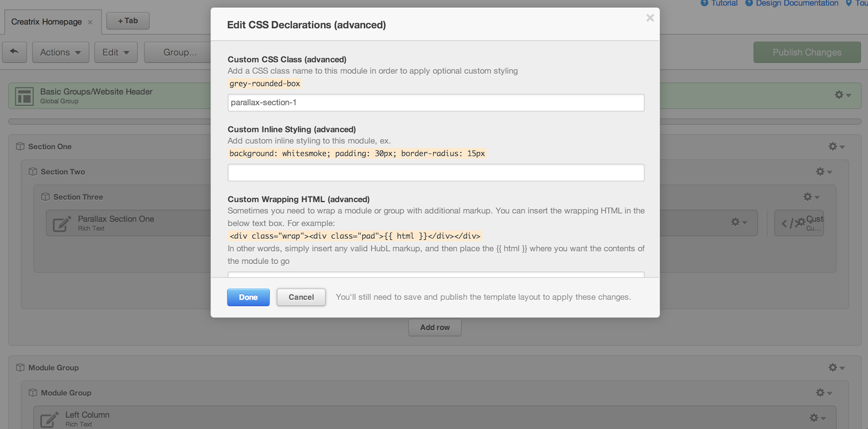Click the Publish Changes button

coord(807,52)
